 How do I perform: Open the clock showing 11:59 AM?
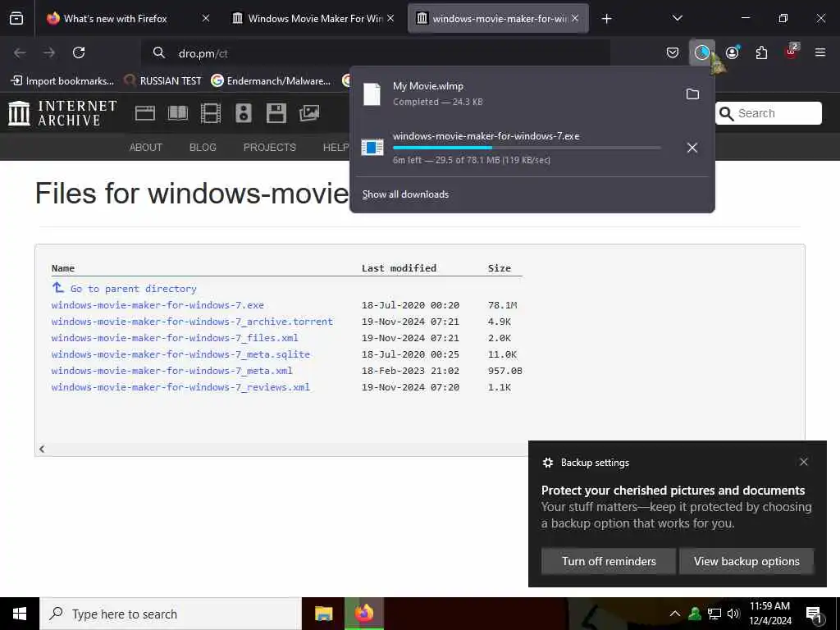coord(769,614)
